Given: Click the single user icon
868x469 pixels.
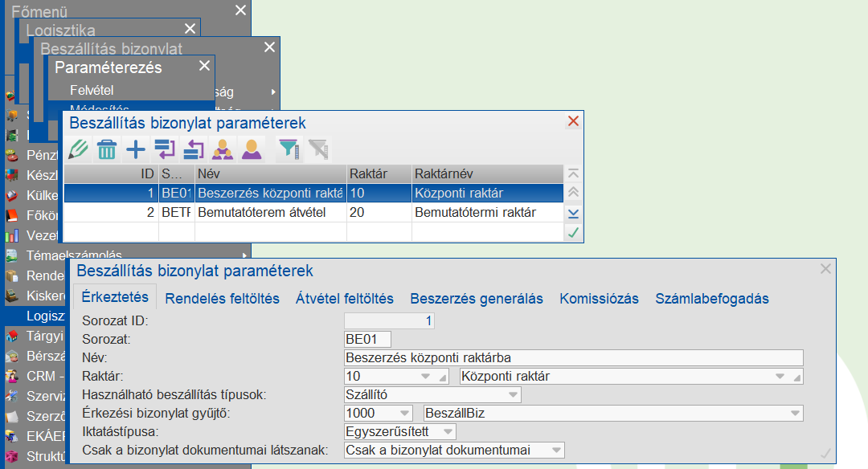Looking at the screenshot, I should click(250, 149).
